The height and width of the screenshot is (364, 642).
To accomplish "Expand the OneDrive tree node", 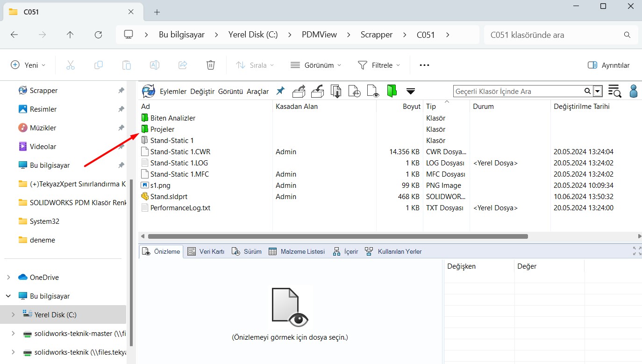I will pos(8,277).
